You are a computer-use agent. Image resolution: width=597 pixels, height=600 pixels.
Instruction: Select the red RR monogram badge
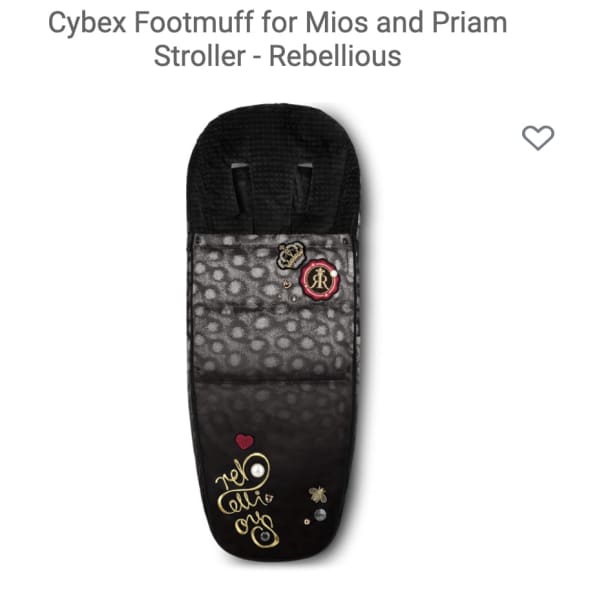pyautogui.click(x=319, y=280)
